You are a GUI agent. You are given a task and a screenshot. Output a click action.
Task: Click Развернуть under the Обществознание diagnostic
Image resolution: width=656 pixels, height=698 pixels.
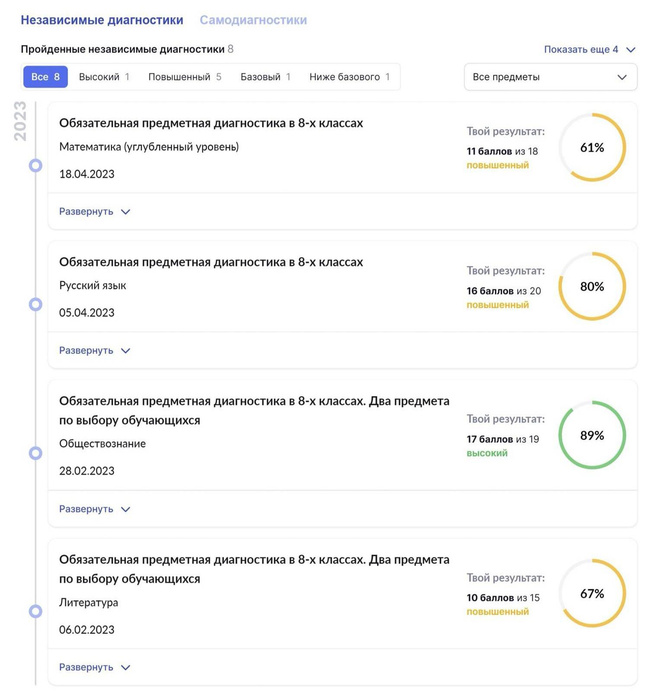click(95, 509)
